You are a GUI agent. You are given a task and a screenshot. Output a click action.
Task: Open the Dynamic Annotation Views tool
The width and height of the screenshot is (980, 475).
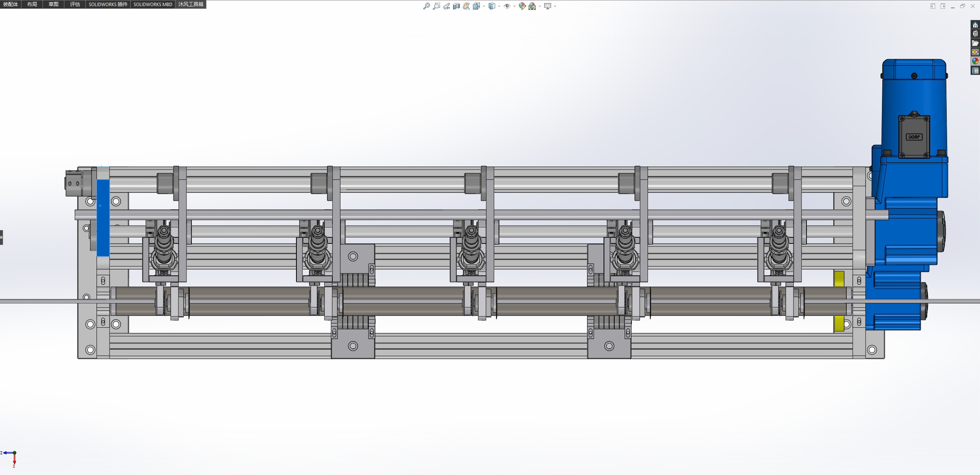tap(466, 6)
